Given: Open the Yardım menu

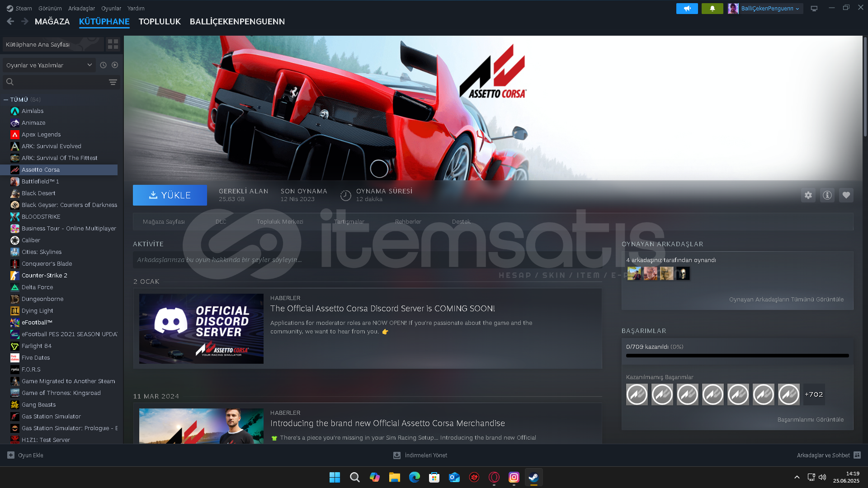Looking at the screenshot, I should coord(136,8).
